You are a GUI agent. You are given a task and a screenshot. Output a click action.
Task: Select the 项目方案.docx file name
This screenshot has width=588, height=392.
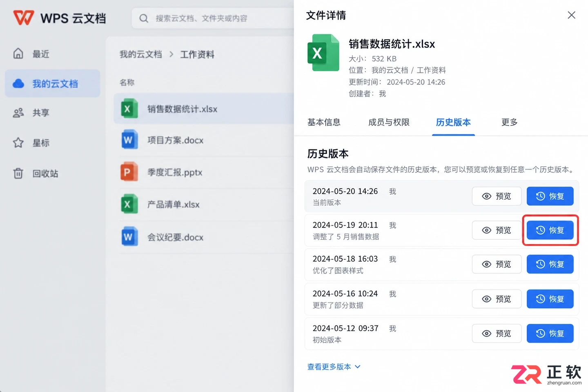coord(175,140)
